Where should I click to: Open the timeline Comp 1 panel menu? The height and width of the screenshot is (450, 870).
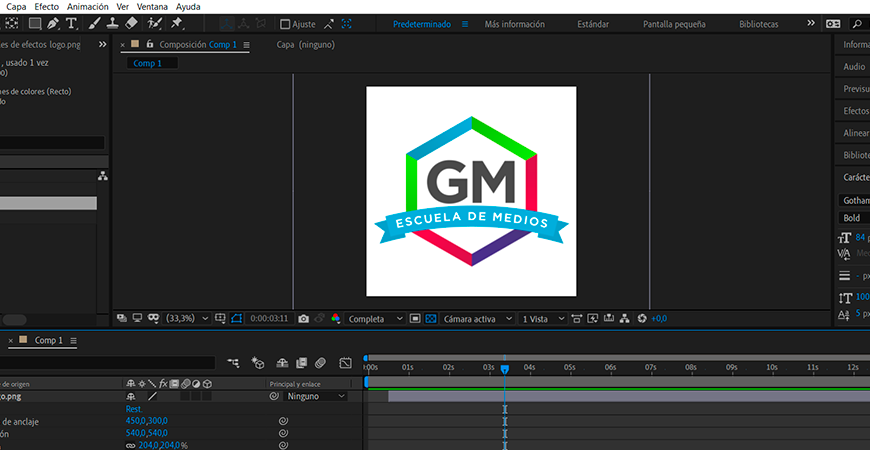coord(73,341)
